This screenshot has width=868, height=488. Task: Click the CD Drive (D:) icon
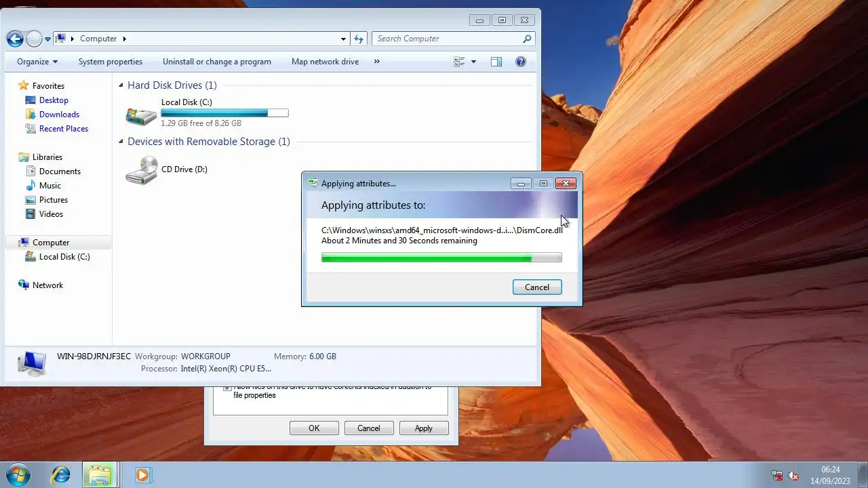[x=141, y=169]
